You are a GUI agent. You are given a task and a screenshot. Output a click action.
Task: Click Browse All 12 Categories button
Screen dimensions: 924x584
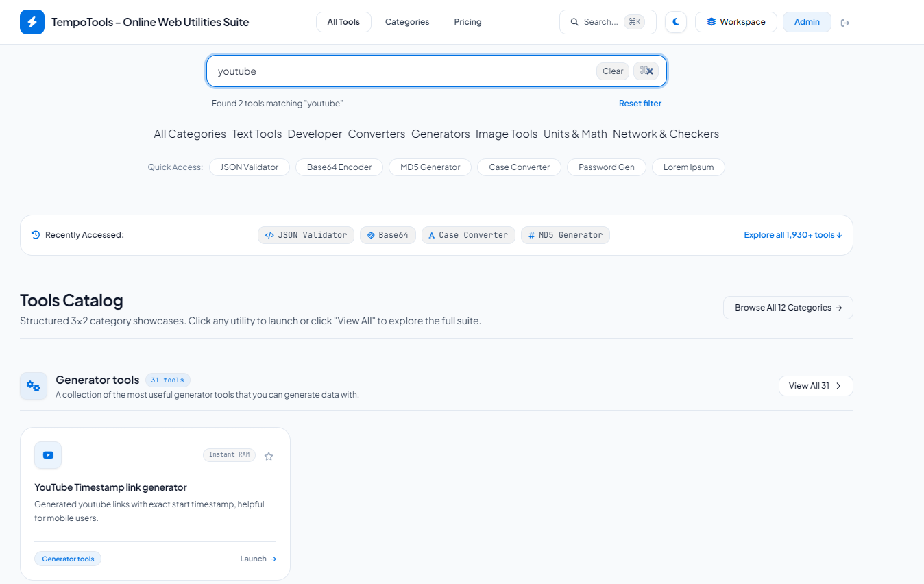[x=788, y=308]
